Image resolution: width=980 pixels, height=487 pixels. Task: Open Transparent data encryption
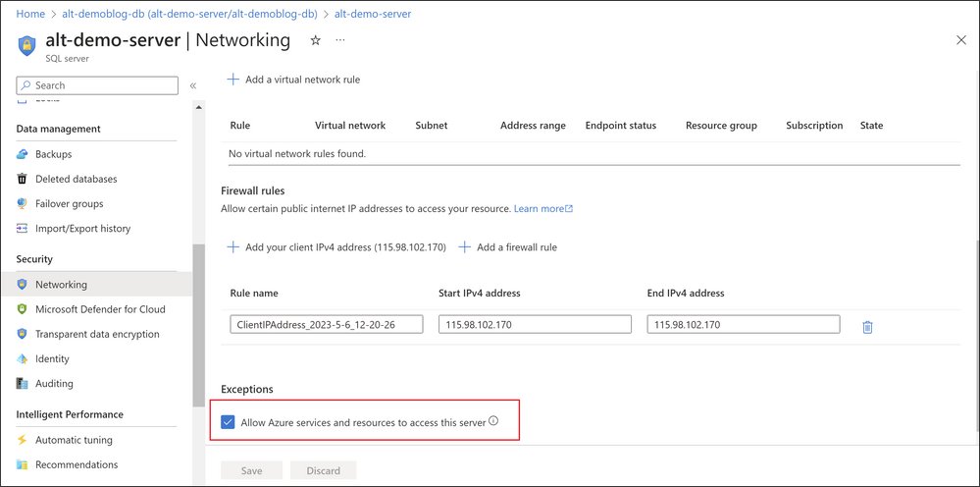click(97, 334)
